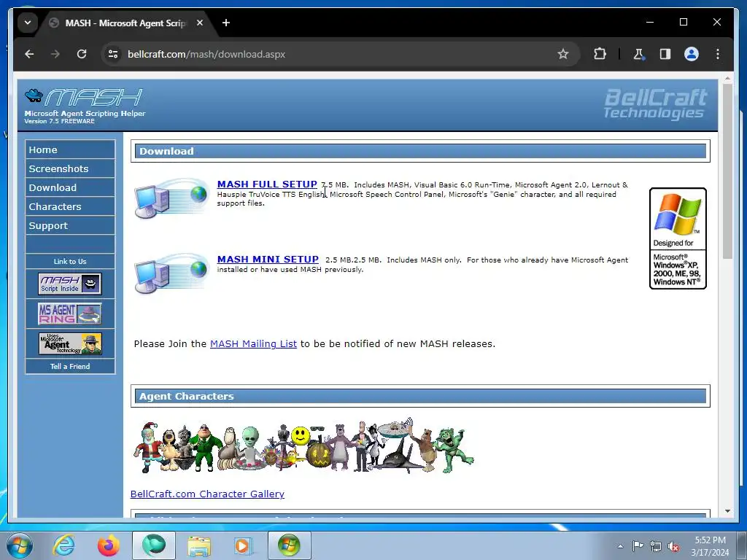The image size is (747, 560).
Task: Go back to the previous page
Action: (29, 54)
